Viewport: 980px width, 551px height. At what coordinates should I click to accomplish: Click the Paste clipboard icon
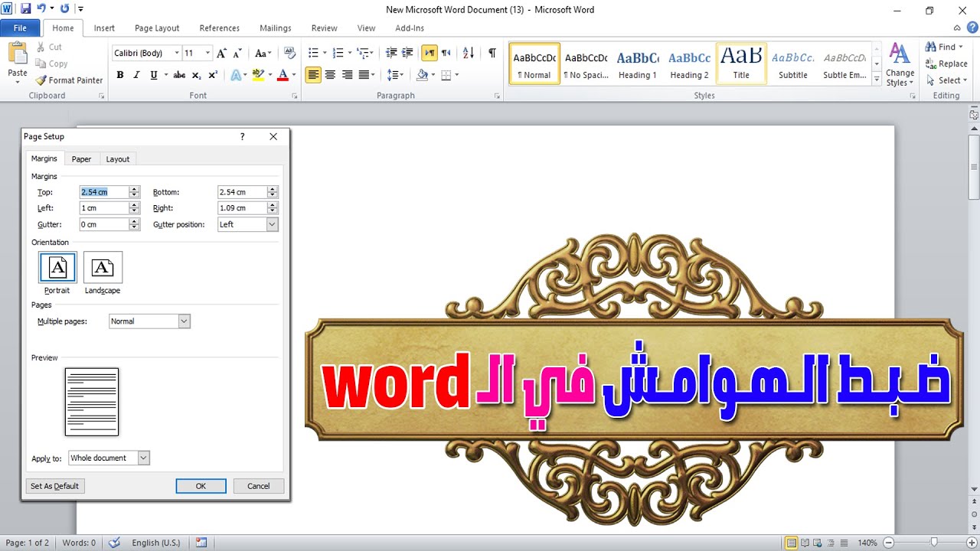click(18, 54)
